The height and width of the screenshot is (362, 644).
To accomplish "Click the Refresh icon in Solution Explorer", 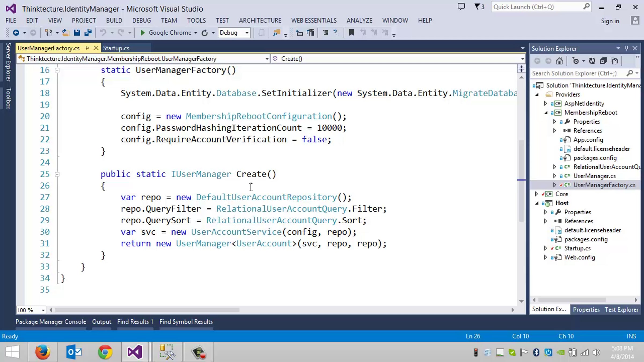I will (592, 61).
